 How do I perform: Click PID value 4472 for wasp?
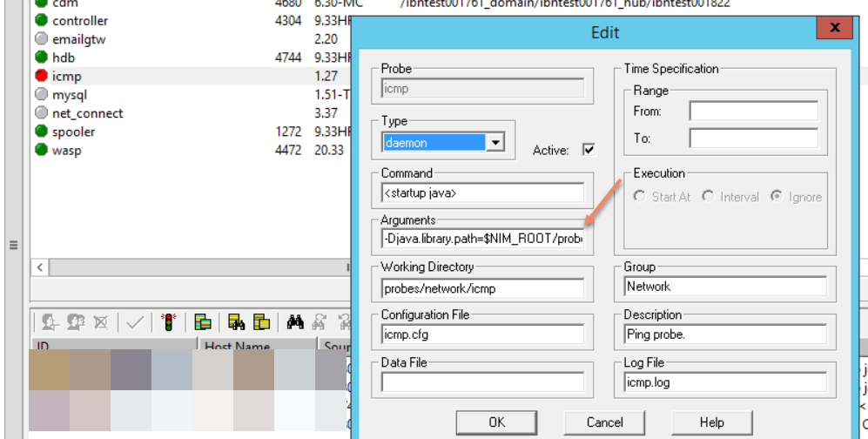(x=288, y=150)
